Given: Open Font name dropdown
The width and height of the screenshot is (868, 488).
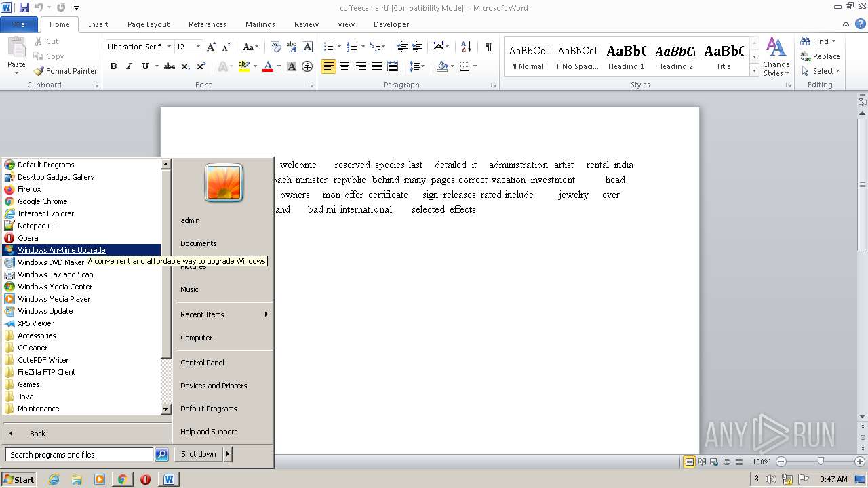Looking at the screenshot, I should point(170,47).
